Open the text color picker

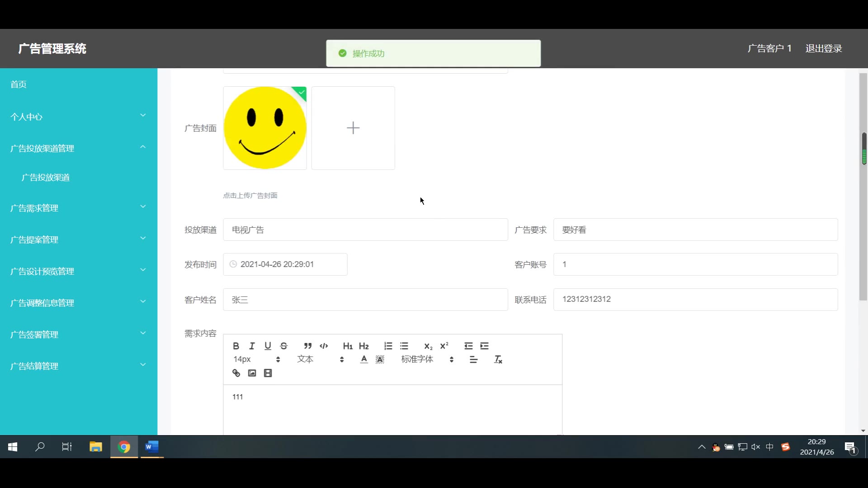tap(364, 360)
